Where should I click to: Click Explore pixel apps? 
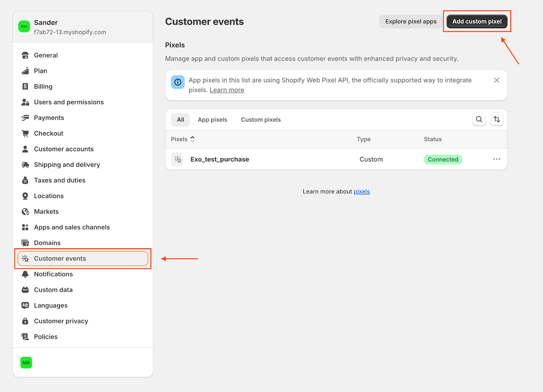point(411,21)
